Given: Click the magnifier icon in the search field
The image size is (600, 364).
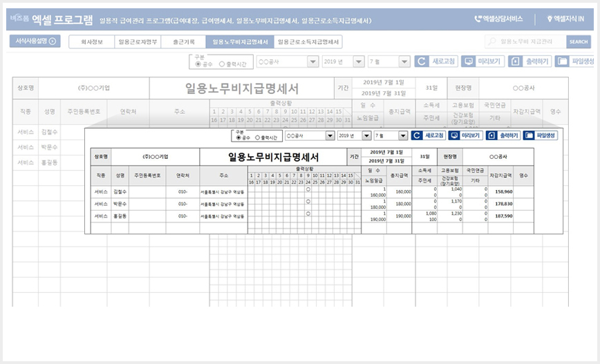Looking at the screenshot, I should [x=492, y=41].
